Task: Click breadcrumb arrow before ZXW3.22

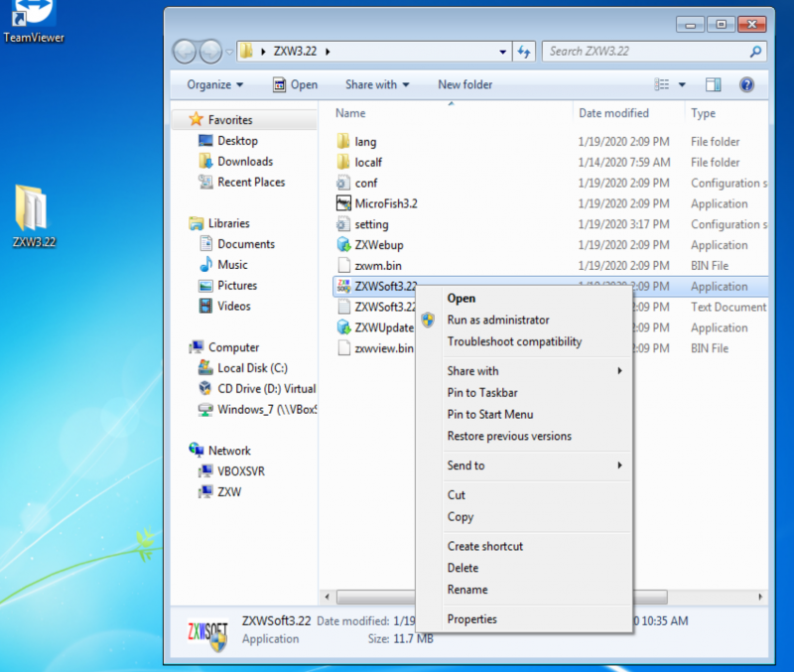Action: [x=263, y=52]
